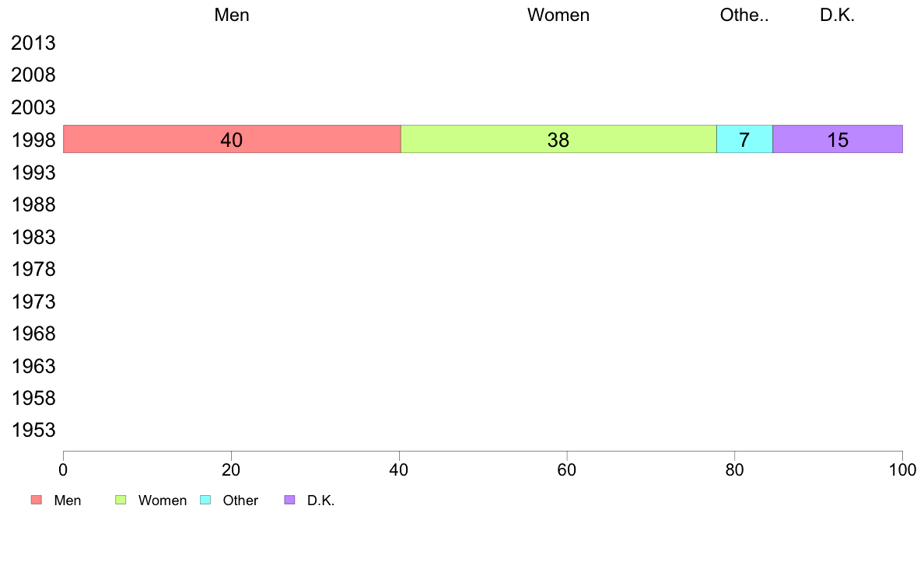The height and width of the screenshot is (572, 924).
Task: Click the 1973 year label
Action: (33, 302)
